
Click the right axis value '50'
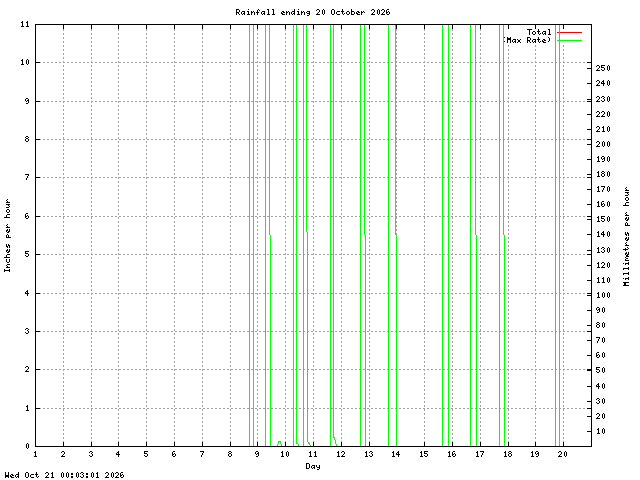coord(600,370)
